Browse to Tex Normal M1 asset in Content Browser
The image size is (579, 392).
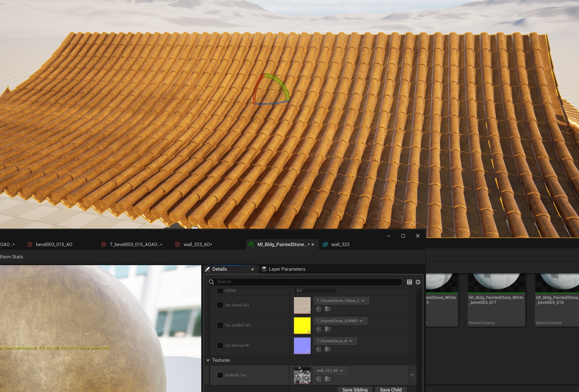[328, 349]
